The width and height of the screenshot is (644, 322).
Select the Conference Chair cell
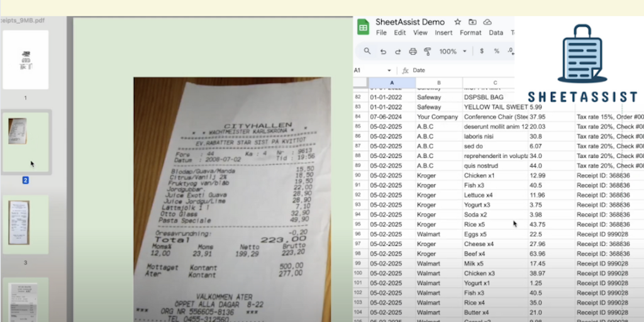point(496,117)
